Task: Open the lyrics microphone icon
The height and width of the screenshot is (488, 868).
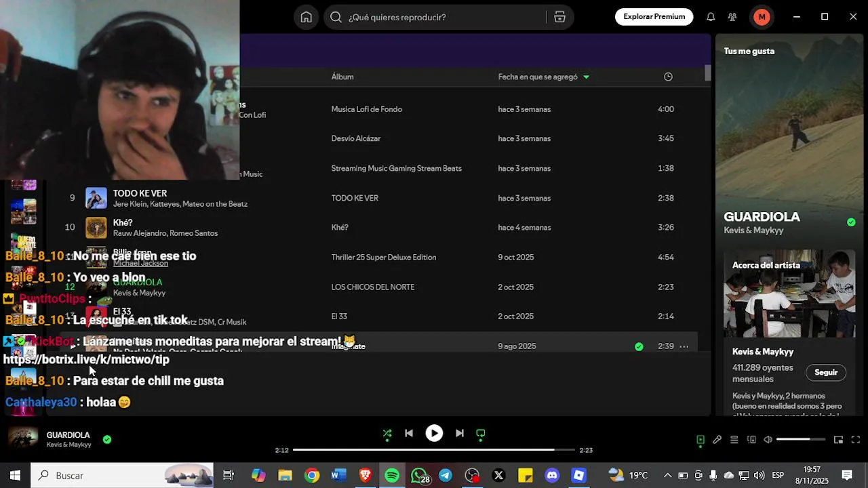Action: point(717,440)
